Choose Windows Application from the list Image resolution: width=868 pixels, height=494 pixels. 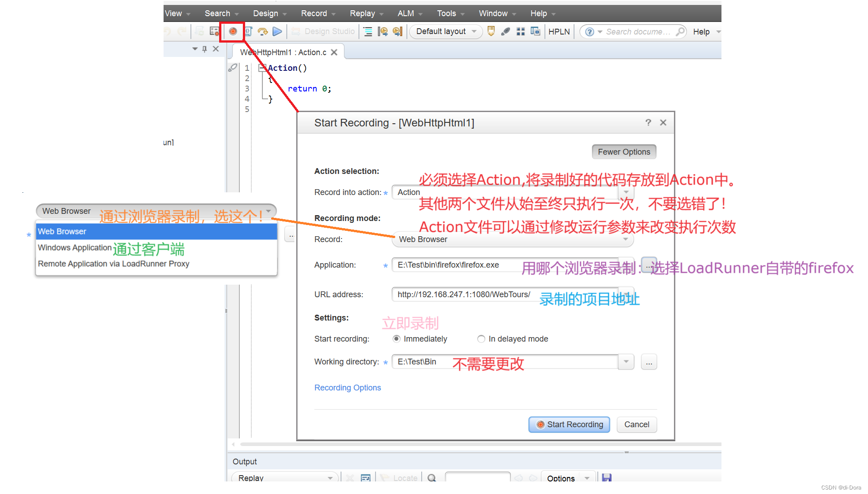coord(75,247)
